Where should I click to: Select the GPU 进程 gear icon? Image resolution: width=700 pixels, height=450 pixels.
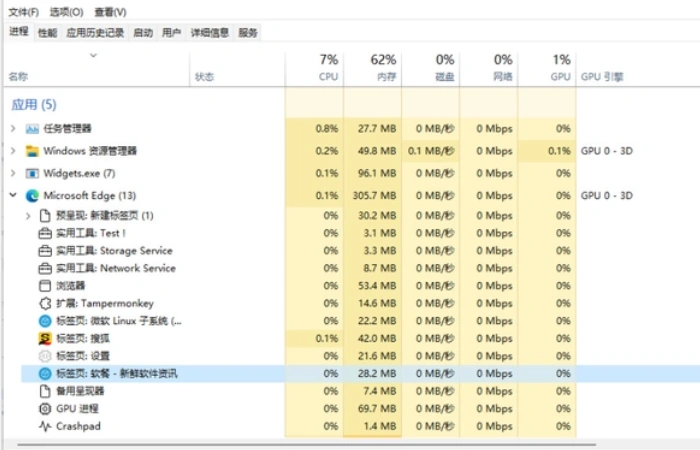[x=44, y=408]
